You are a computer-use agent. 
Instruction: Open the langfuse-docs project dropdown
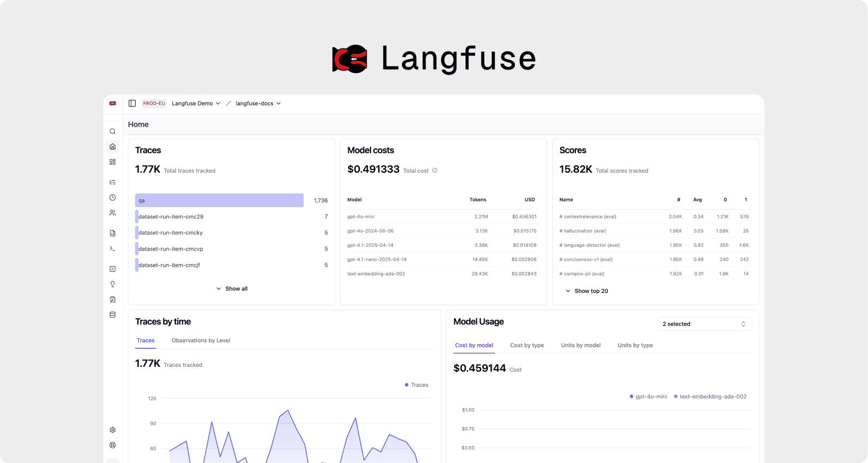(258, 103)
